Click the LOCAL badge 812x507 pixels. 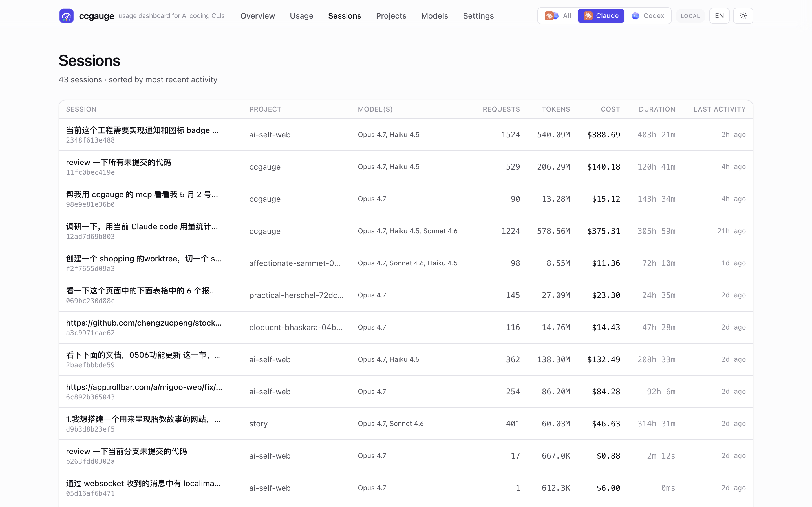coord(690,16)
